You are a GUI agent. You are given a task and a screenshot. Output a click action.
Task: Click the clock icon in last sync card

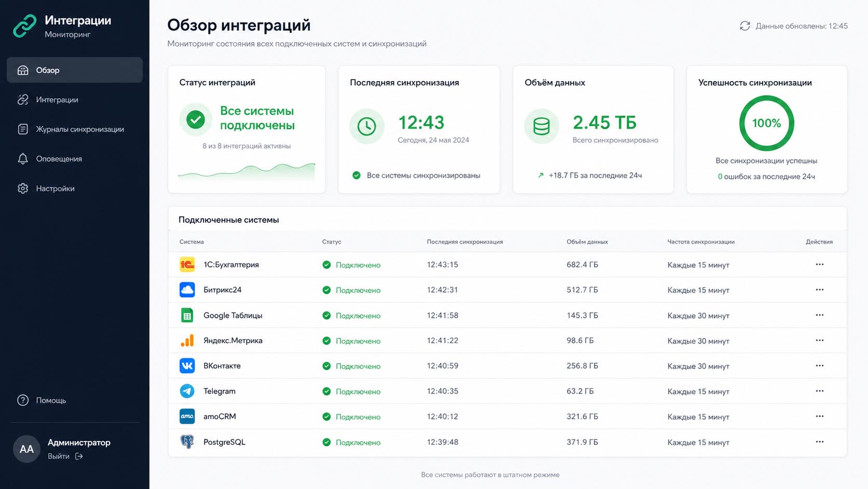click(x=367, y=126)
